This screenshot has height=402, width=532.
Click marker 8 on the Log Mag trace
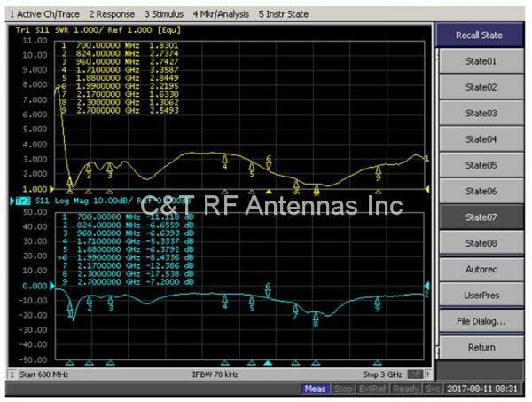316,319
